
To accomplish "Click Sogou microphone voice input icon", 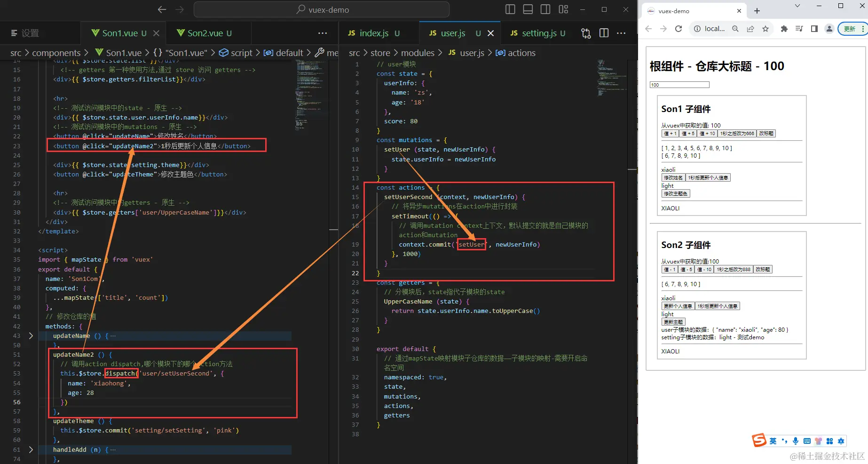I will pos(796,441).
